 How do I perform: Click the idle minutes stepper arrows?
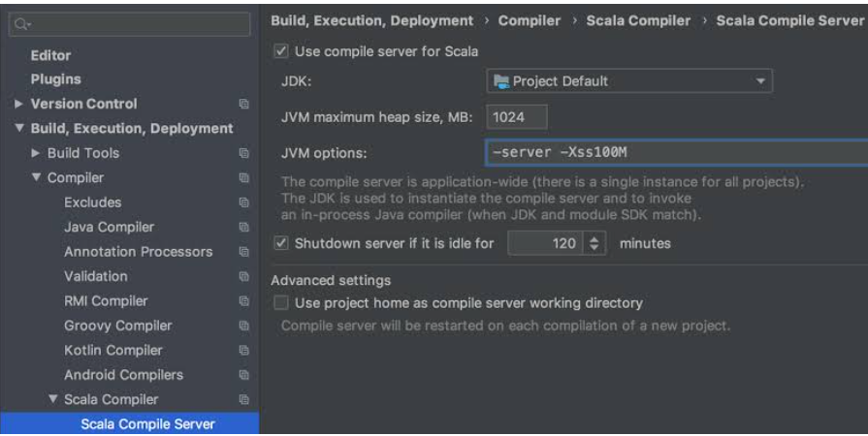(595, 244)
